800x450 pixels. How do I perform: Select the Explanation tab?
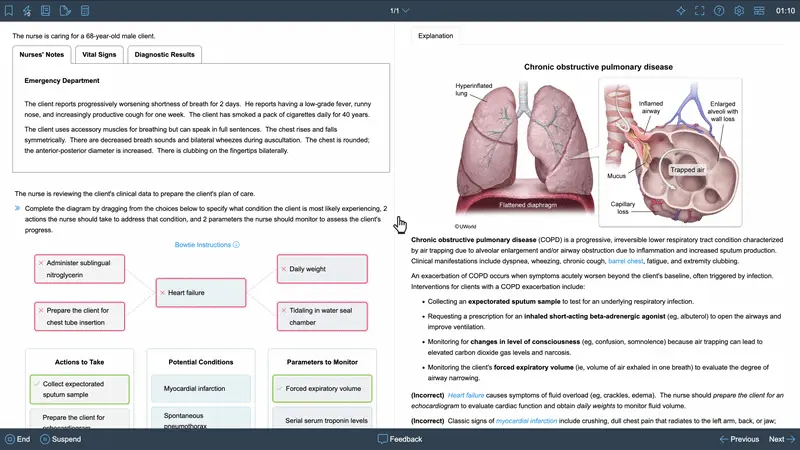pyautogui.click(x=435, y=36)
